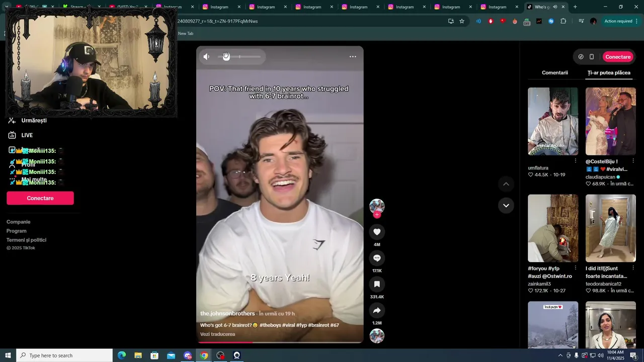Click the Type here to search box
Image resolution: width=644 pixels, height=362 pixels.
point(64,355)
